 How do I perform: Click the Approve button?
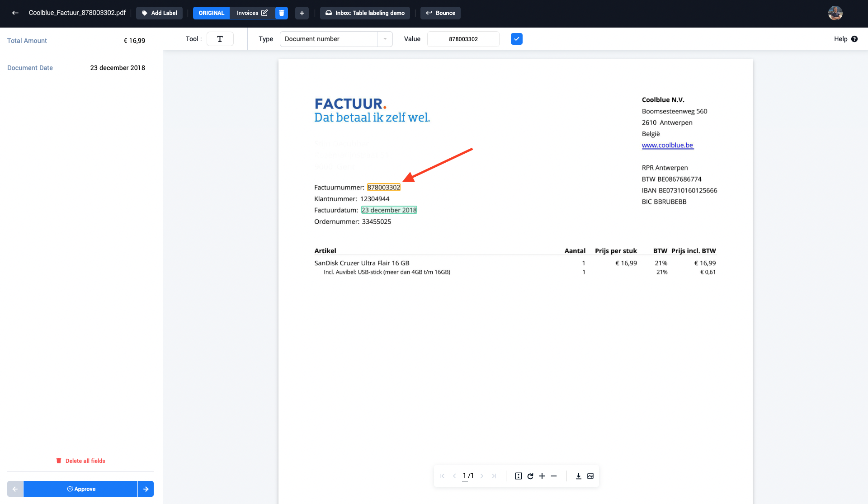click(x=81, y=489)
